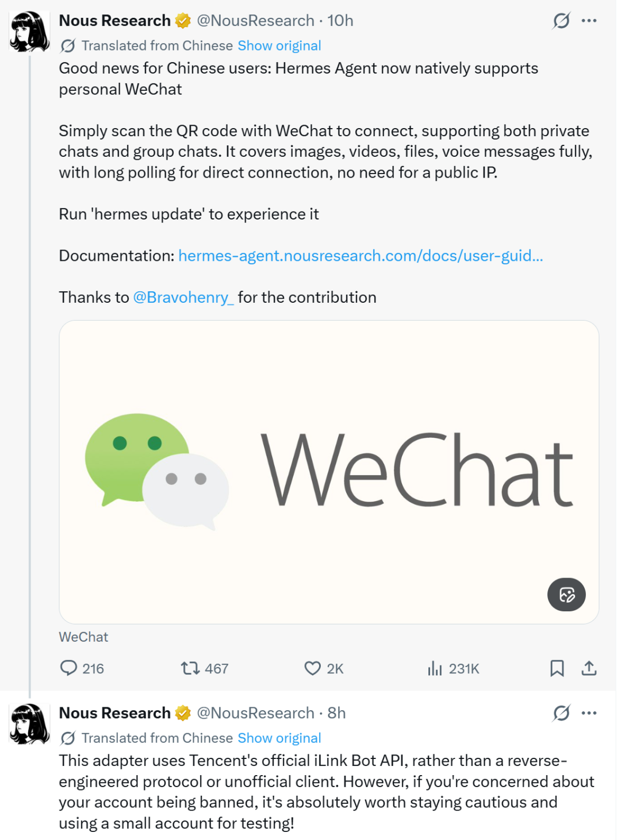The image size is (621, 840).
Task: Repost the WeChat announcement tweet
Action: (x=204, y=668)
